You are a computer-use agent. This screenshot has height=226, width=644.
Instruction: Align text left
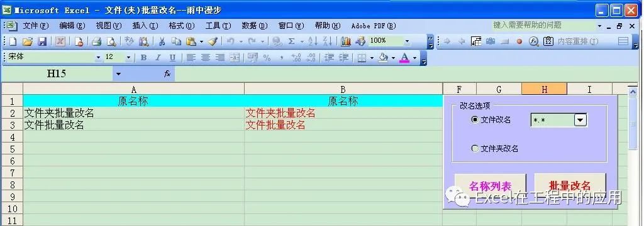click(x=191, y=58)
